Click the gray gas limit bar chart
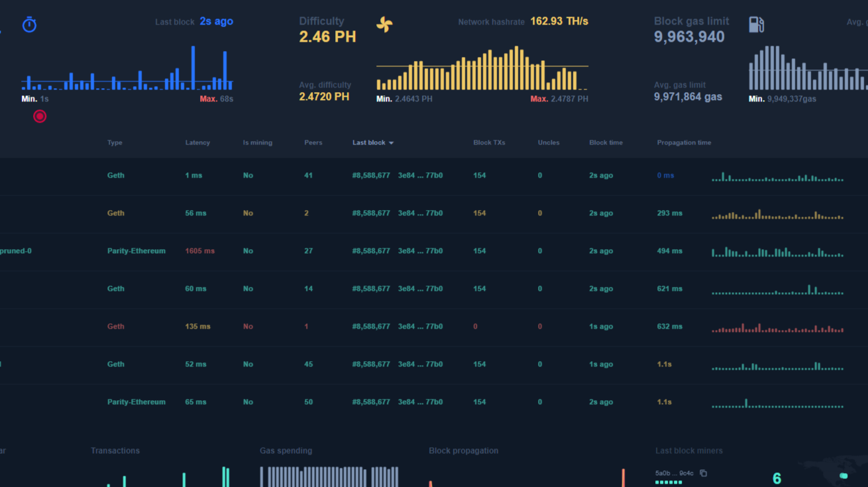The height and width of the screenshot is (487, 868). point(808,68)
